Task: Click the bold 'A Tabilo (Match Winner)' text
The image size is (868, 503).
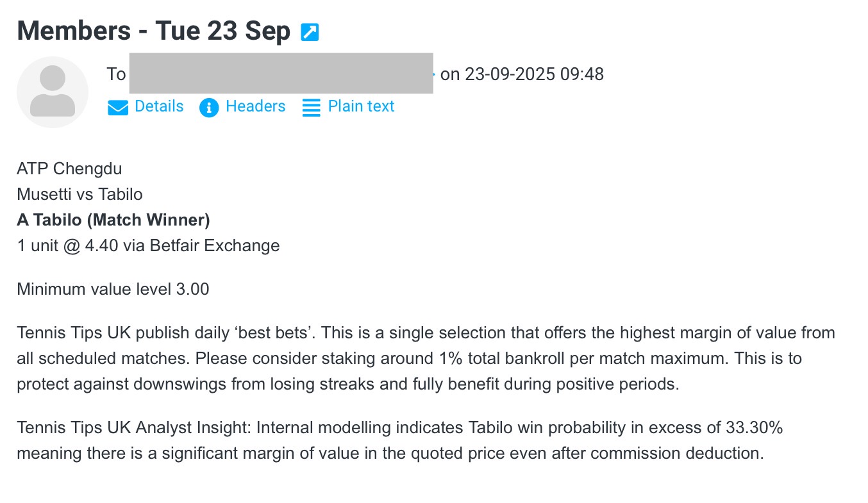Action: coord(113,220)
